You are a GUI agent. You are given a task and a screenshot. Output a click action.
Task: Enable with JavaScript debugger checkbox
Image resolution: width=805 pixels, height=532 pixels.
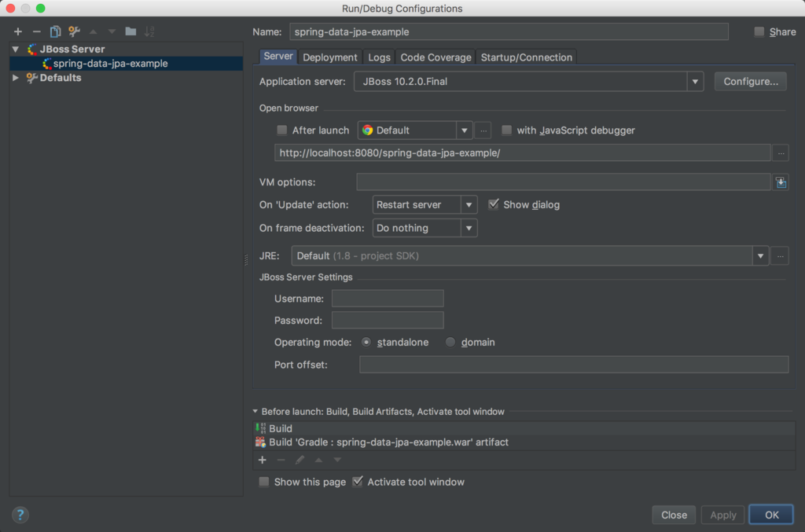pyautogui.click(x=507, y=130)
